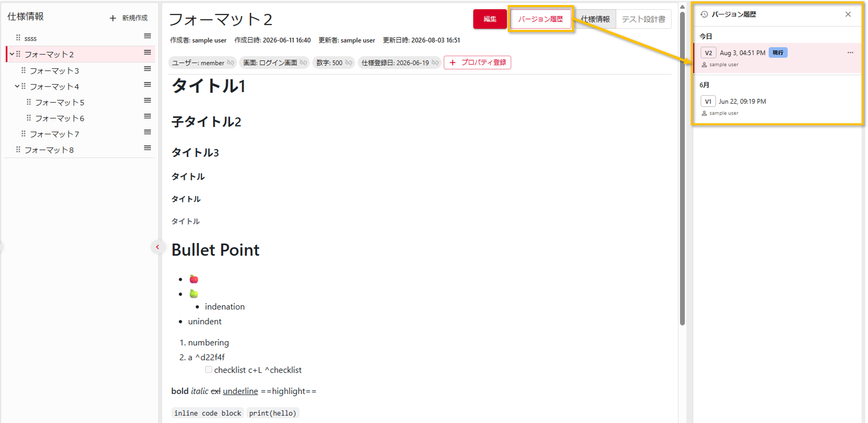Click the 編集 button
This screenshot has width=868, height=423.
click(490, 19)
